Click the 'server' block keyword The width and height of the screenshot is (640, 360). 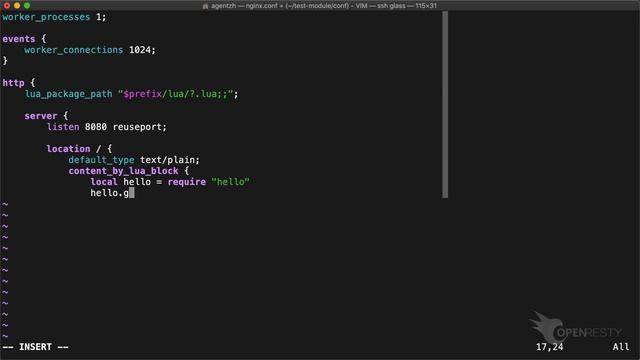click(x=41, y=116)
